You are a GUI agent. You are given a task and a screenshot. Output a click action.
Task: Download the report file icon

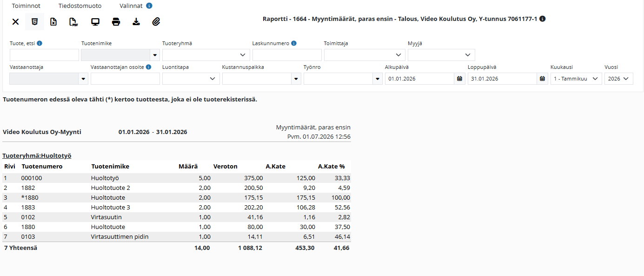click(136, 21)
